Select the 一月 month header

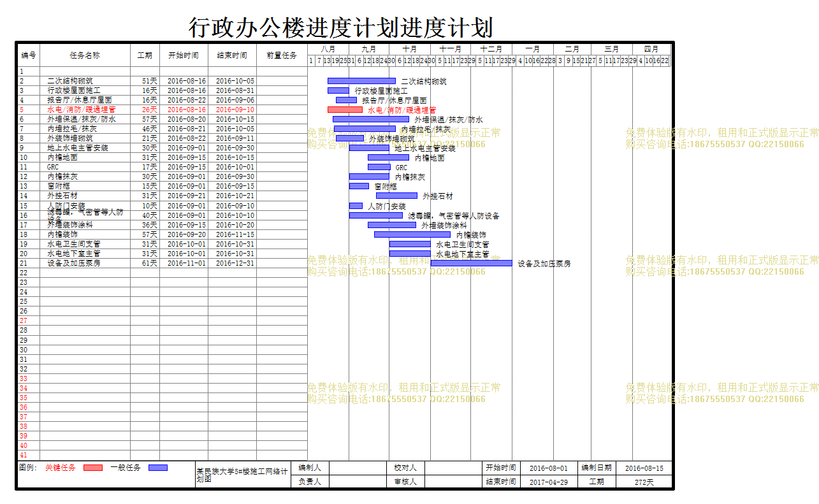533,49
